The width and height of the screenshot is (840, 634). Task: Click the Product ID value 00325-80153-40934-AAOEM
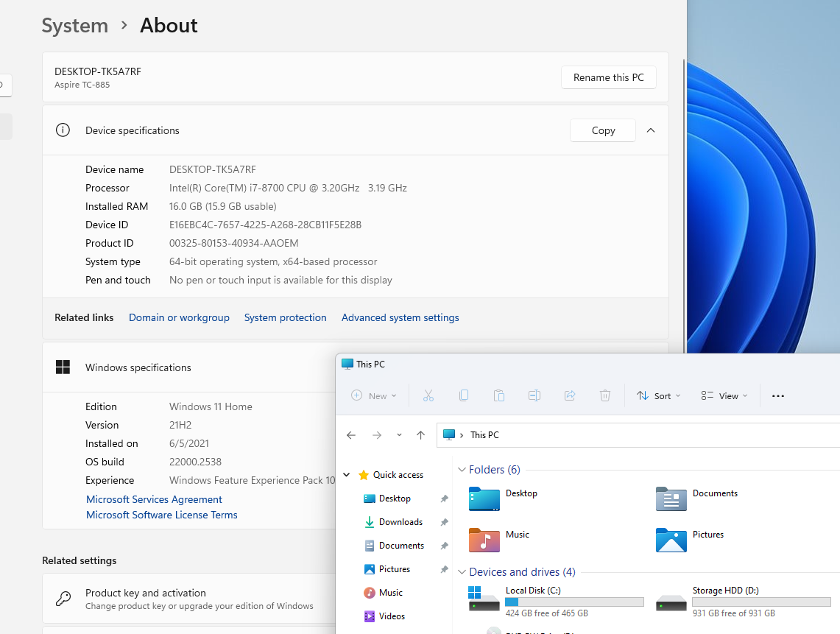click(x=233, y=243)
